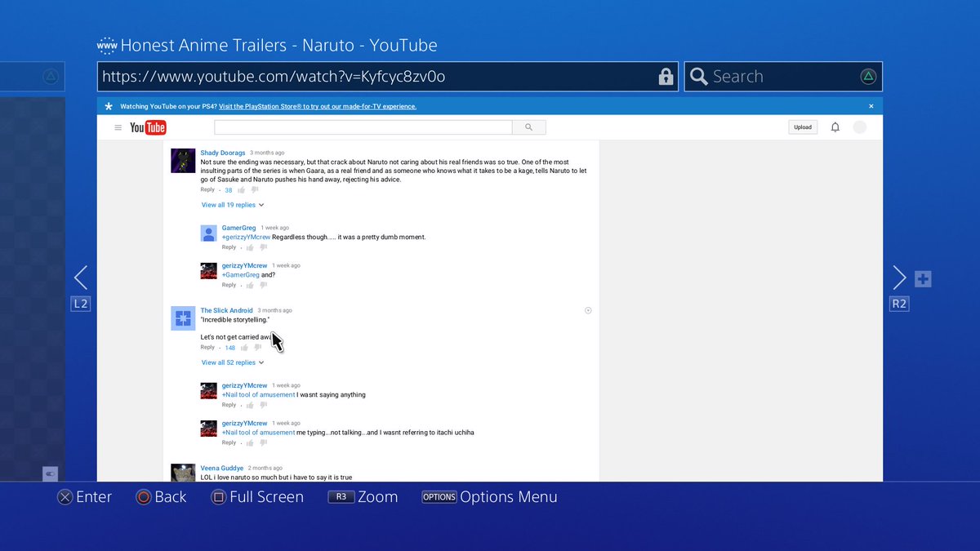
Task: Click Slick Android's '3 months ago' timestamp
Action: (274, 310)
